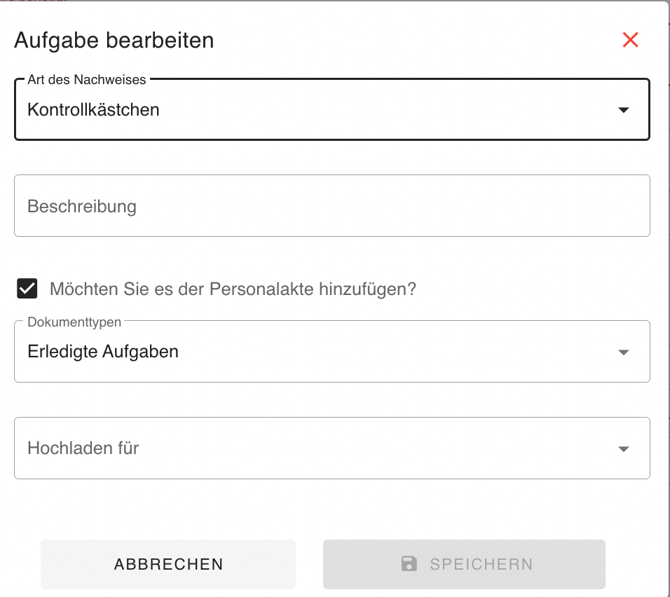Select the Beschreibung placeholder text

82,206
